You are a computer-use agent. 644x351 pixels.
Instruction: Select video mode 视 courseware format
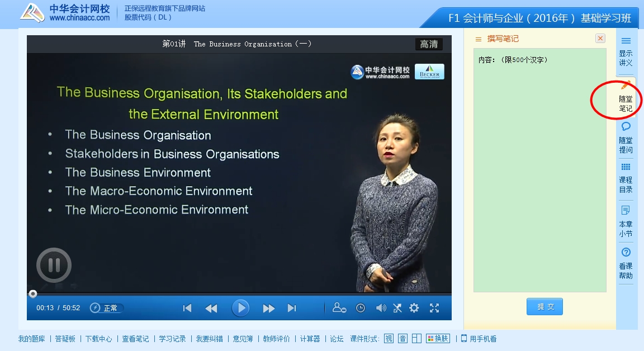coord(389,339)
